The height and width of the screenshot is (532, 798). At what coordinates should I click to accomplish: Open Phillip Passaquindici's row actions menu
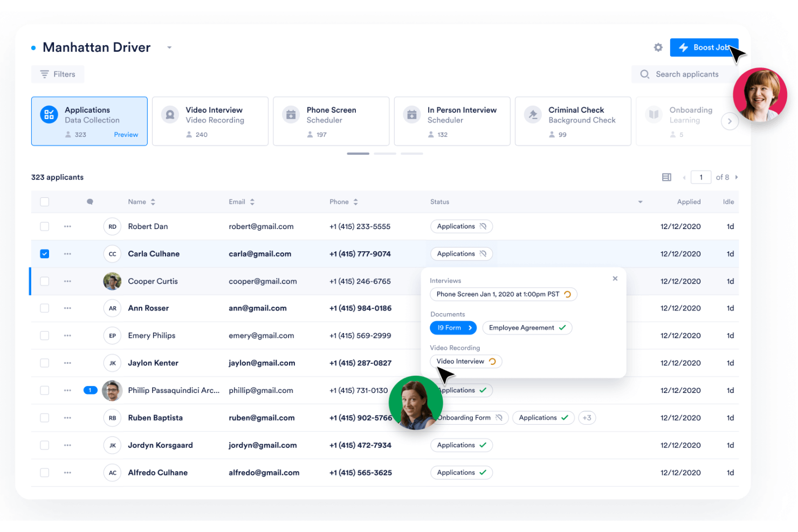click(67, 390)
